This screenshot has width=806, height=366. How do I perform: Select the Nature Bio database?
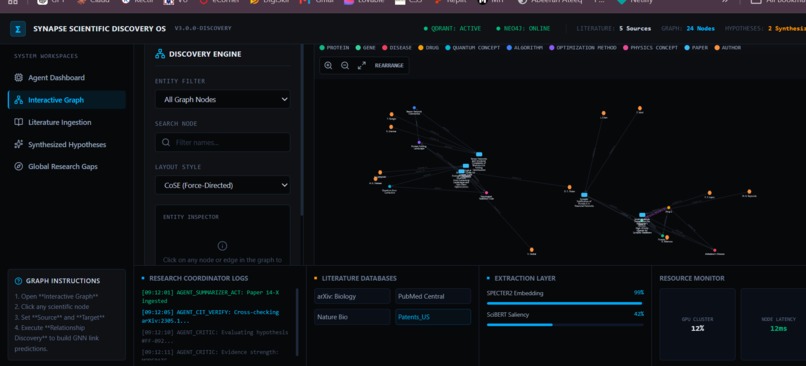tap(352, 317)
